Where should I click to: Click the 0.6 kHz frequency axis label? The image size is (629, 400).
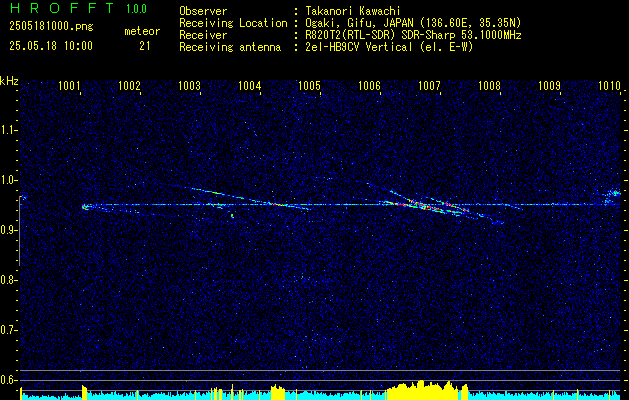point(8,380)
